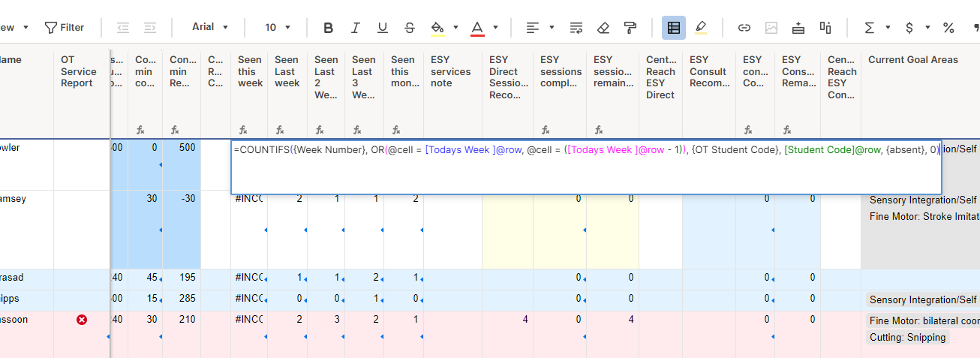980x358 pixels.
Task: Select the cell with value 500
Action: click(182, 164)
